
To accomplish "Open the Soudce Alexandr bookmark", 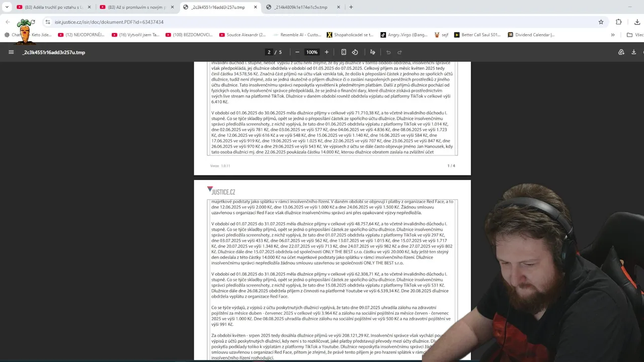I will click(x=243, y=35).
